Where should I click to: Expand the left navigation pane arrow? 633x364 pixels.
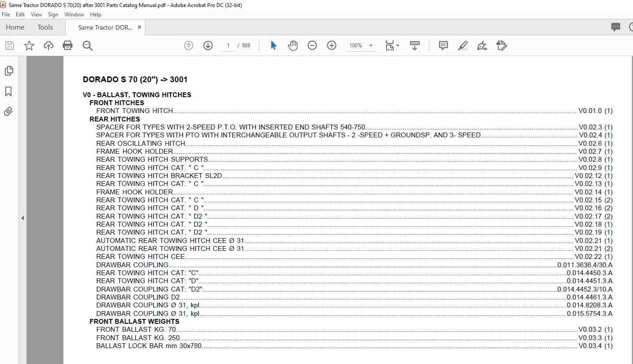pyautogui.click(x=23, y=218)
